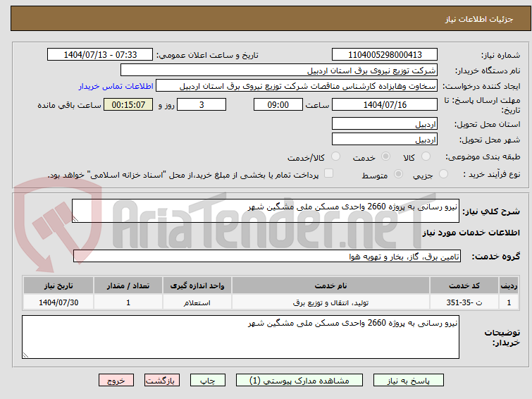The image size is (532, 399).
Task: Click resize handle of شرح کلی نیاز box
Action: (75, 219)
